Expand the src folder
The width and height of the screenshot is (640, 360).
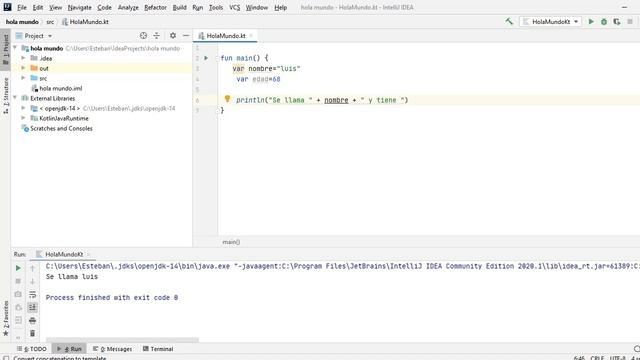pyautogui.click(x=23, y=78)
